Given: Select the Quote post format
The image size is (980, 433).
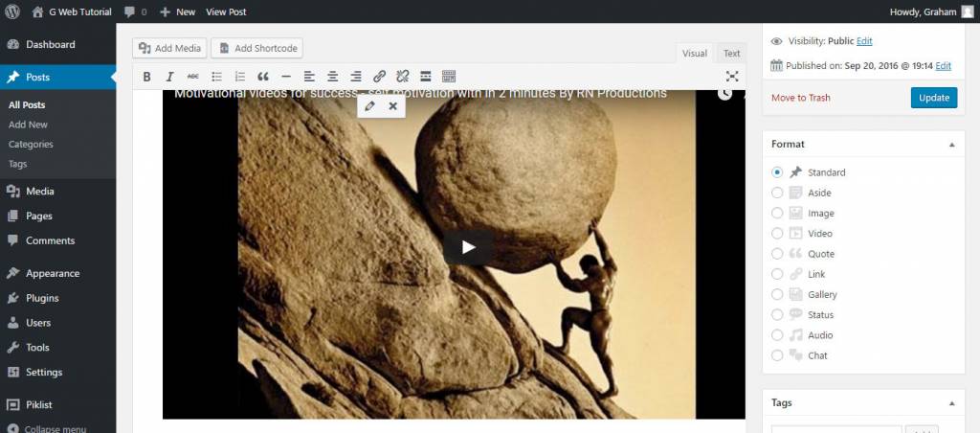Looking at the screenshot, I should 777,254.
